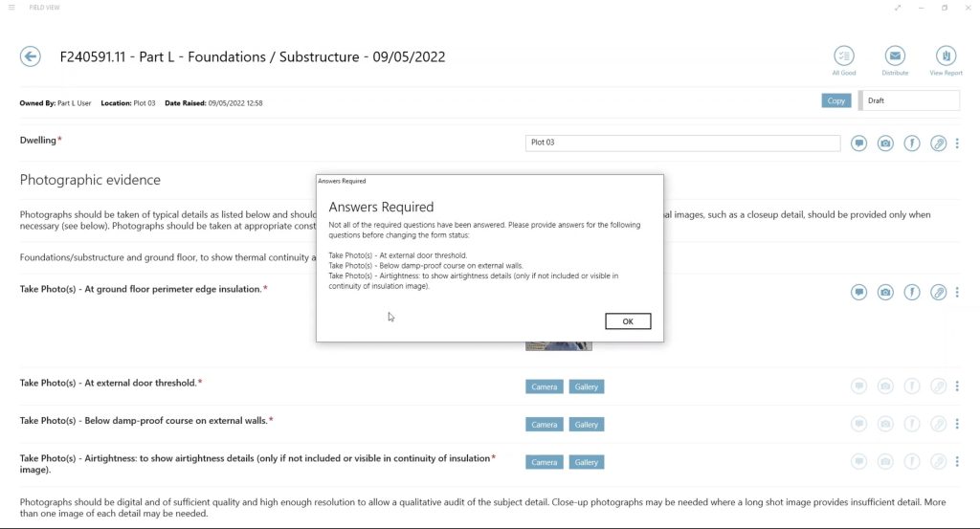Click the photo thumbnail behind the dialog
This screenshot has width=980, height=529.
tap(558, 346)
